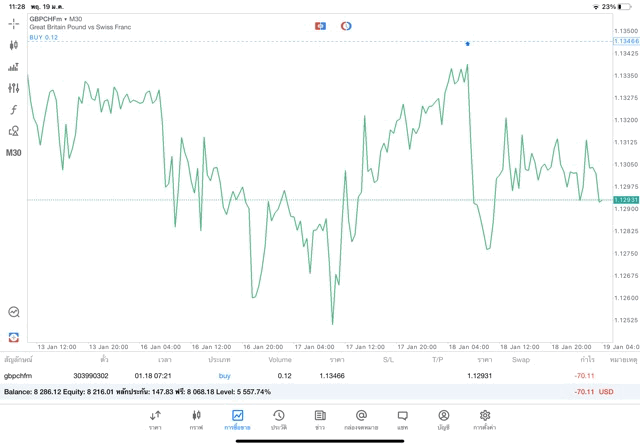The height and width of the screenshot is (447, 640).
Task: Open the chart settings sliders icon
Action: point(14,88)
